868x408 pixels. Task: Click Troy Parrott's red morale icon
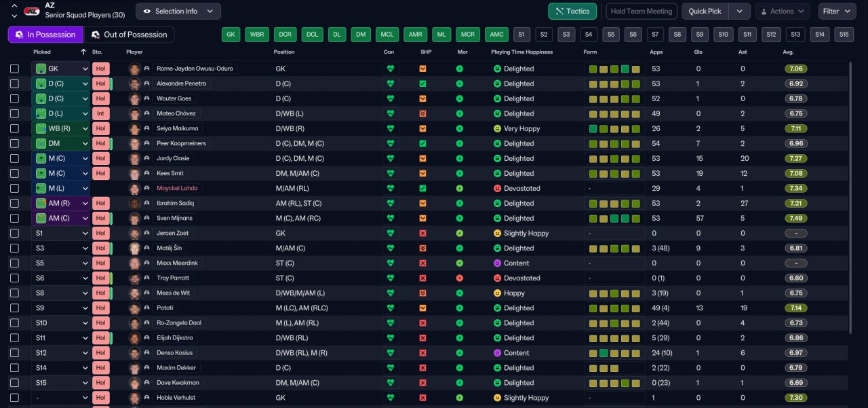pos(459,278)
